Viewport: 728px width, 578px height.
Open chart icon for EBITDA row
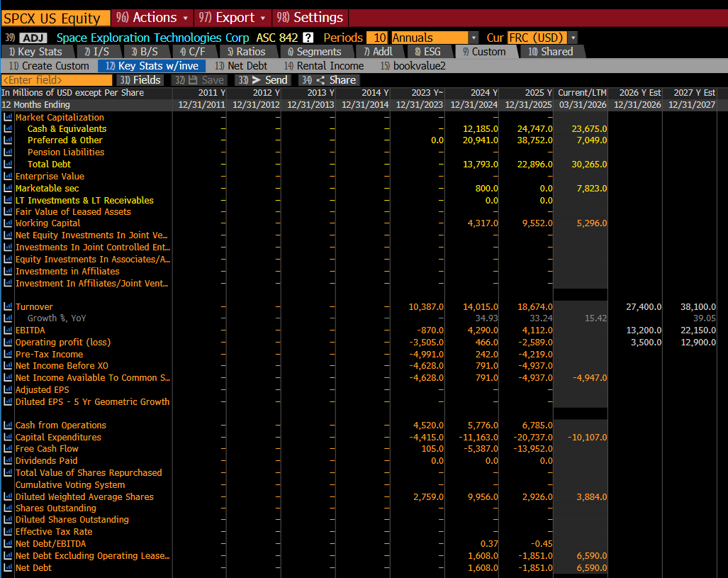[x=8, y=330]
